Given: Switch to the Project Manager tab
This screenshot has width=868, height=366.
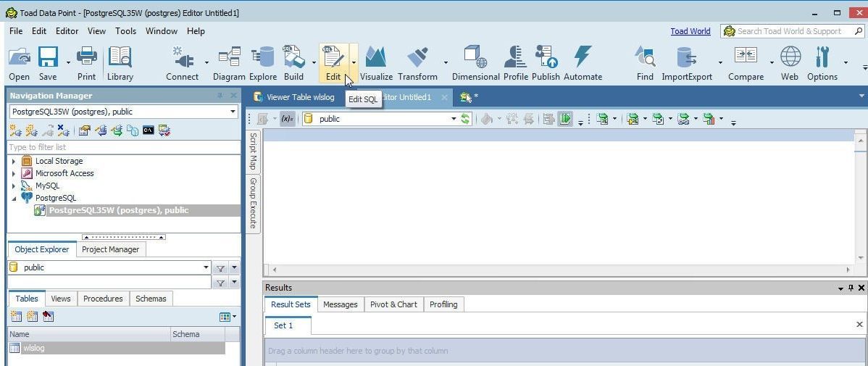Looking at the screenshot, I should pyautogui.click(x=111, y=249).
